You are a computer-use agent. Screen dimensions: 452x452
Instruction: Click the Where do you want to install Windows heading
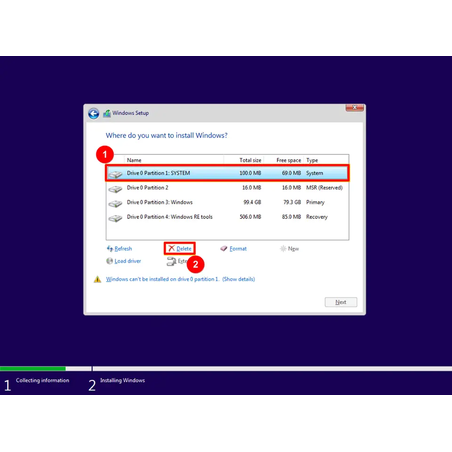pyautogui.click(x=167, y=135)
